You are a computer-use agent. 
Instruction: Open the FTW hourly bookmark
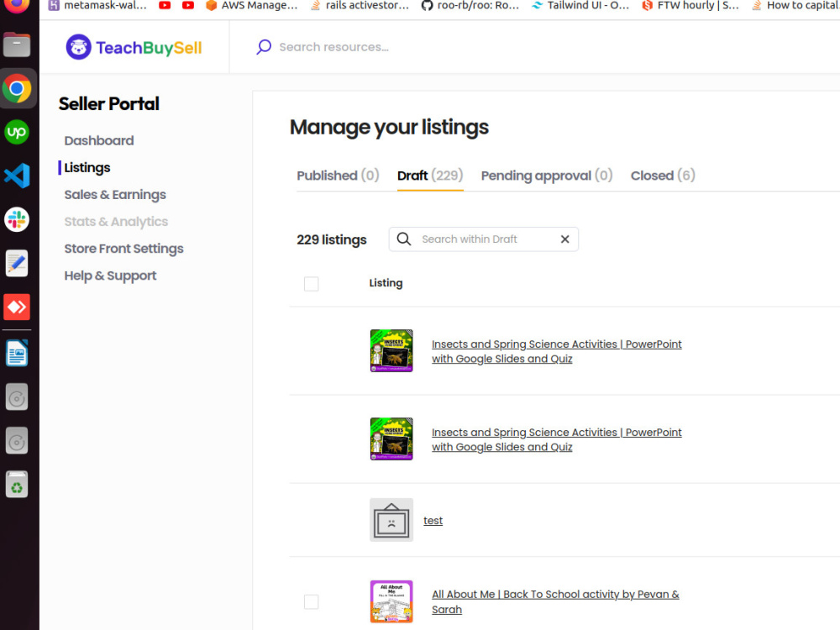pos(690,5)
